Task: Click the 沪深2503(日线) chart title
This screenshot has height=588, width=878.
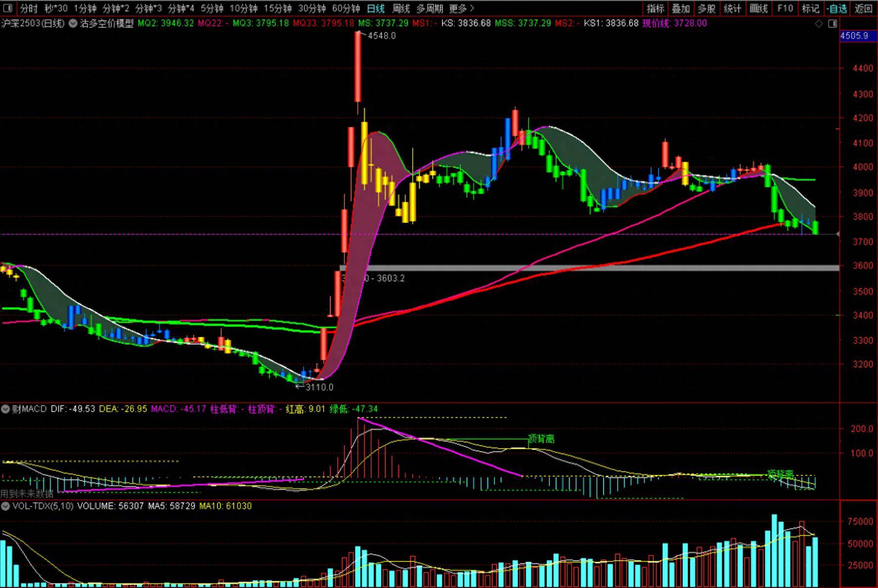Action: point(33,23)
